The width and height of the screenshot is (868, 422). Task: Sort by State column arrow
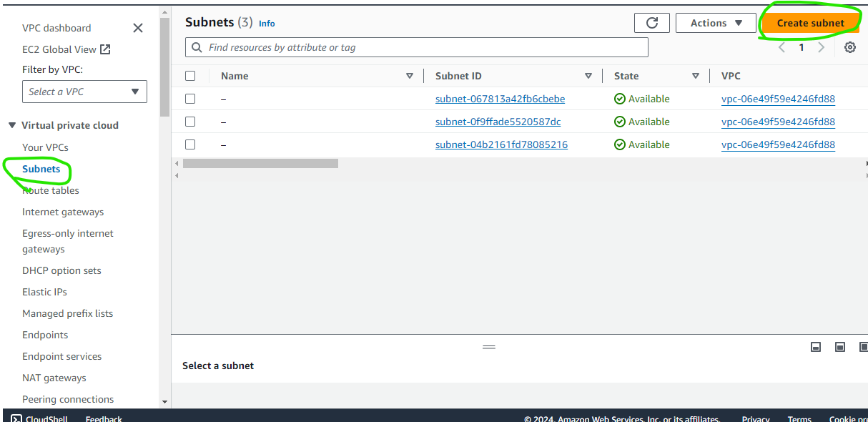[x=696, y=76]
